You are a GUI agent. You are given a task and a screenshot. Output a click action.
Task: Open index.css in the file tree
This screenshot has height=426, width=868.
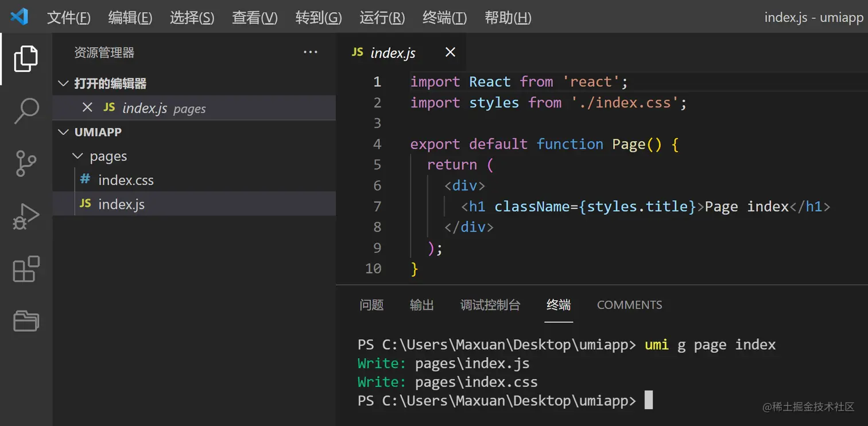coord(194,180)
